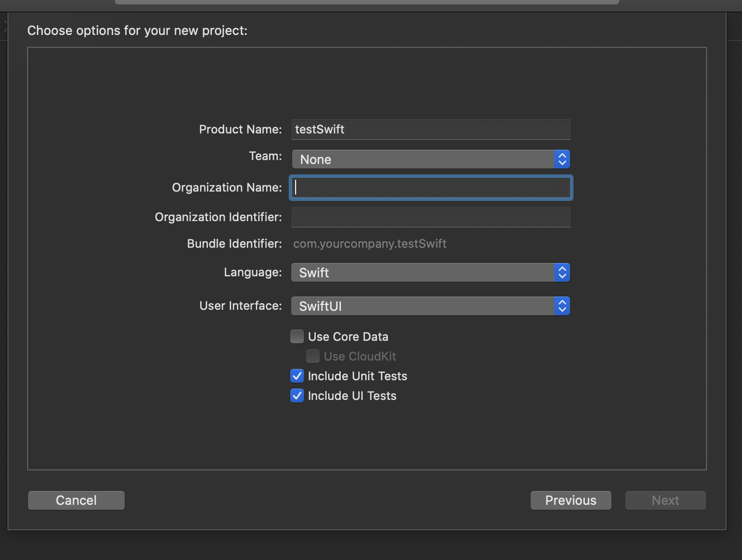
Task: Click the Team dropdown blue chevron arrows
Action: coord(562,159)
